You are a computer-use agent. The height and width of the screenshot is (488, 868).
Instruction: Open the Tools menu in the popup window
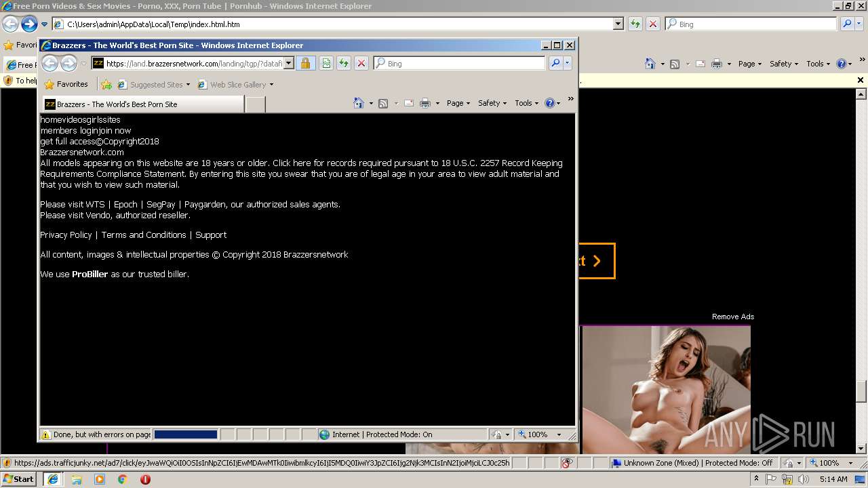pos(526,103)
